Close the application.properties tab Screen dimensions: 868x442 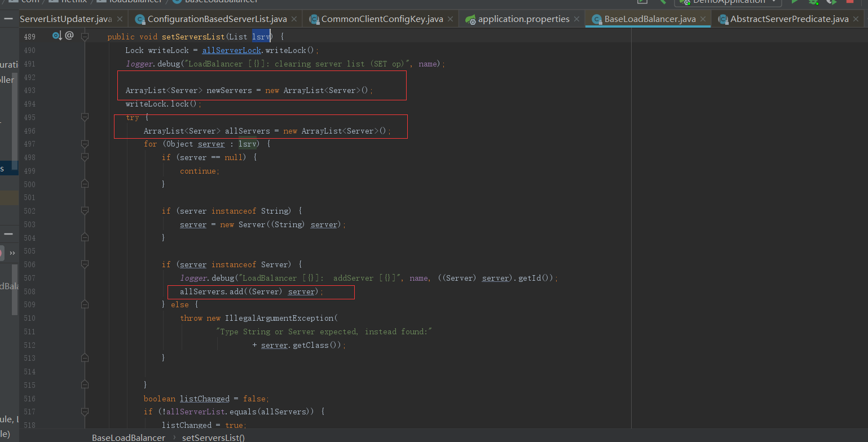tap(576, 19)
